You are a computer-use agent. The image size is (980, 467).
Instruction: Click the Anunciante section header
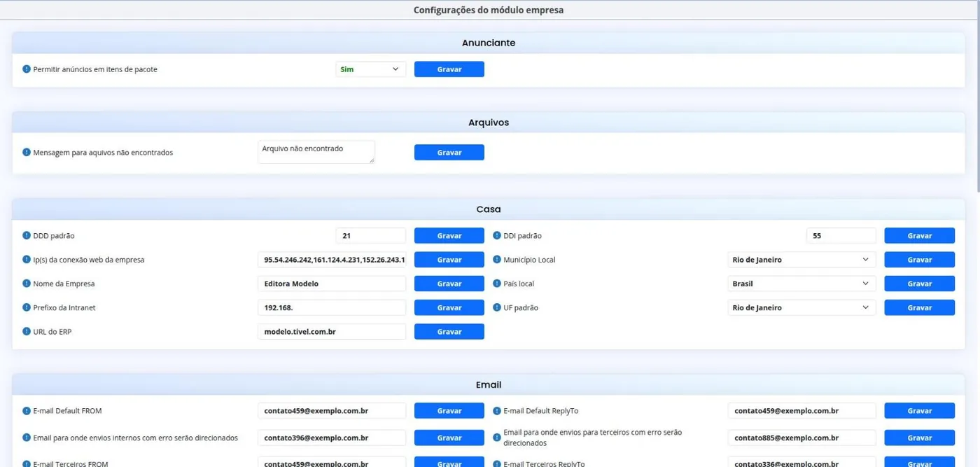click(489, 43)
